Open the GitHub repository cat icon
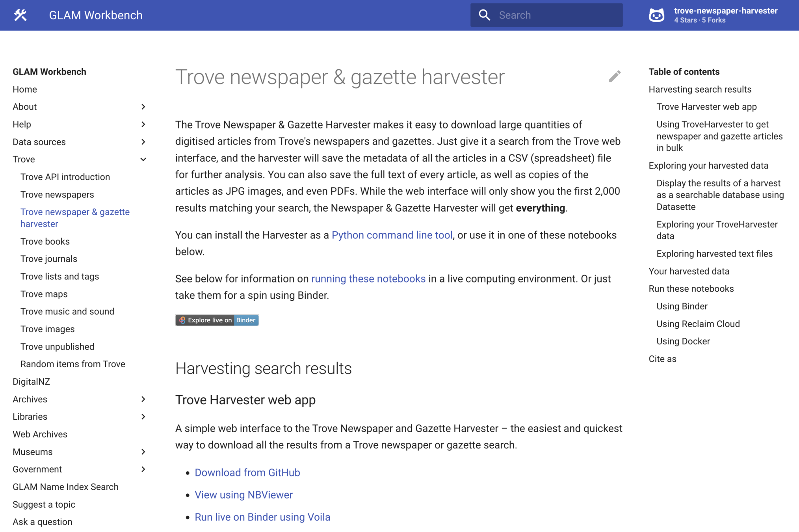The image size is (799, 532). coord(656,15)
